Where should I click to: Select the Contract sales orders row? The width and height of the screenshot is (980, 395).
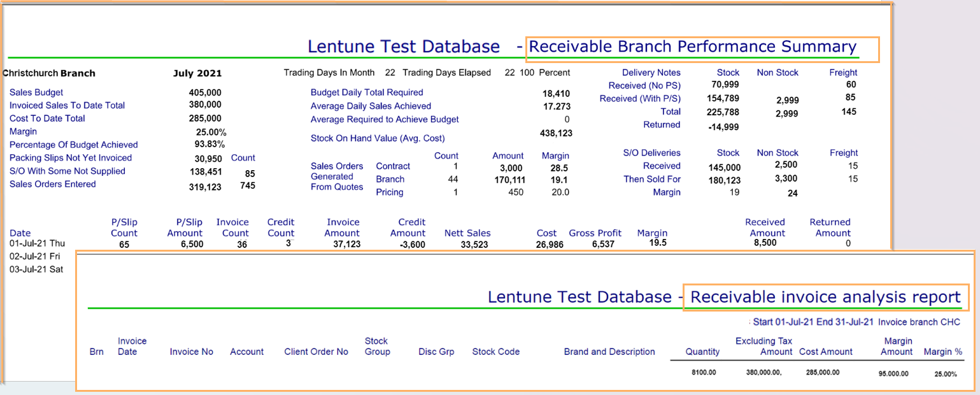[393, 166]
